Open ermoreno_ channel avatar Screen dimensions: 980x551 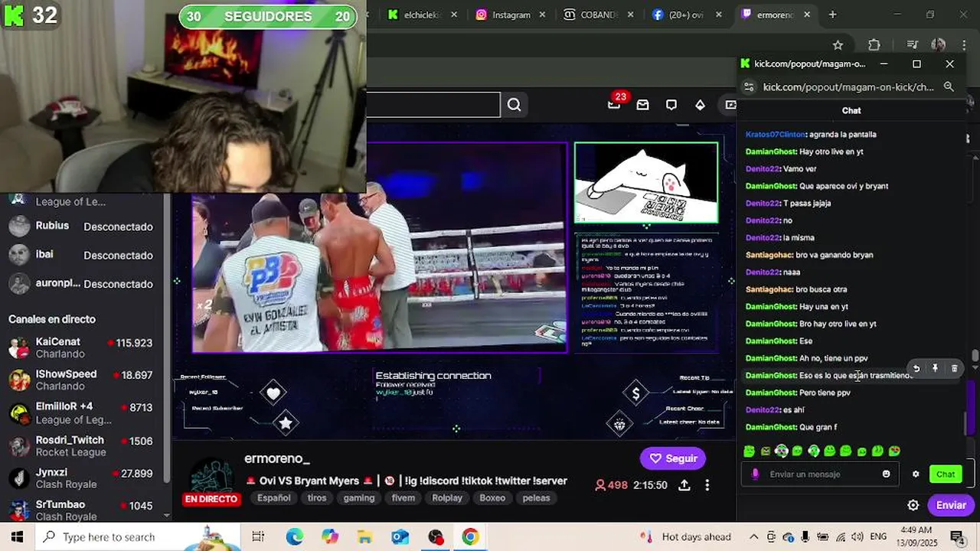coord(211,478)
